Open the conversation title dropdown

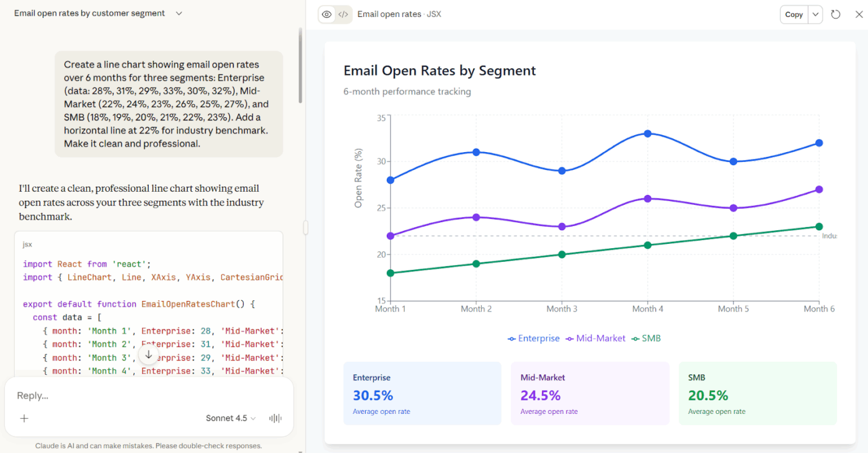[x=179, y=12]
